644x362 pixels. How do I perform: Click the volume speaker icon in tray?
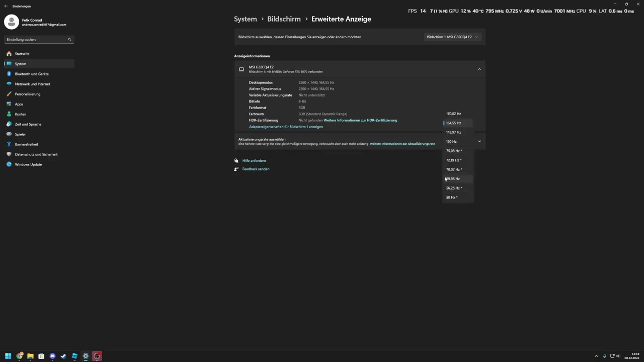pos(618,356)
